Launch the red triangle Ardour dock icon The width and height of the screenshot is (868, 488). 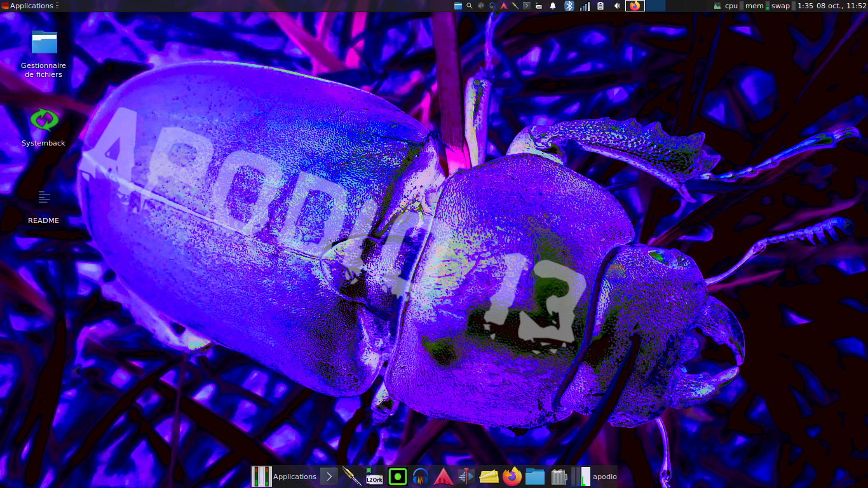[x=443, y=477]
